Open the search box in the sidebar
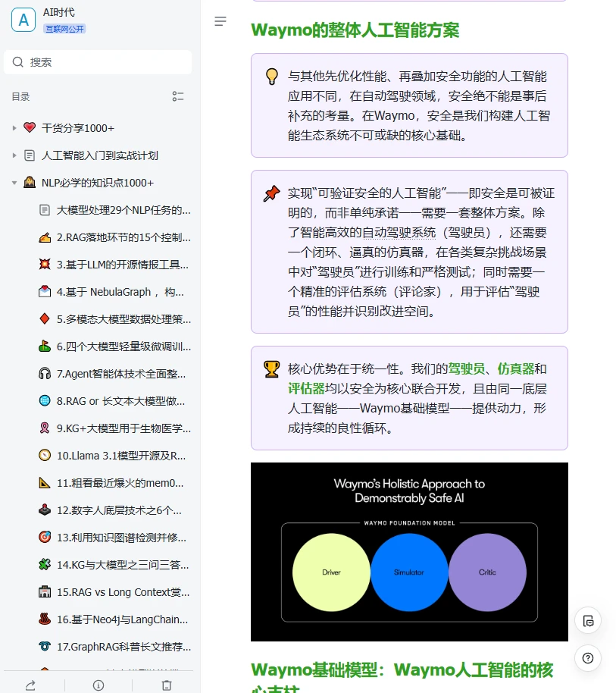The image size is (616, 693). coord(98,62)
